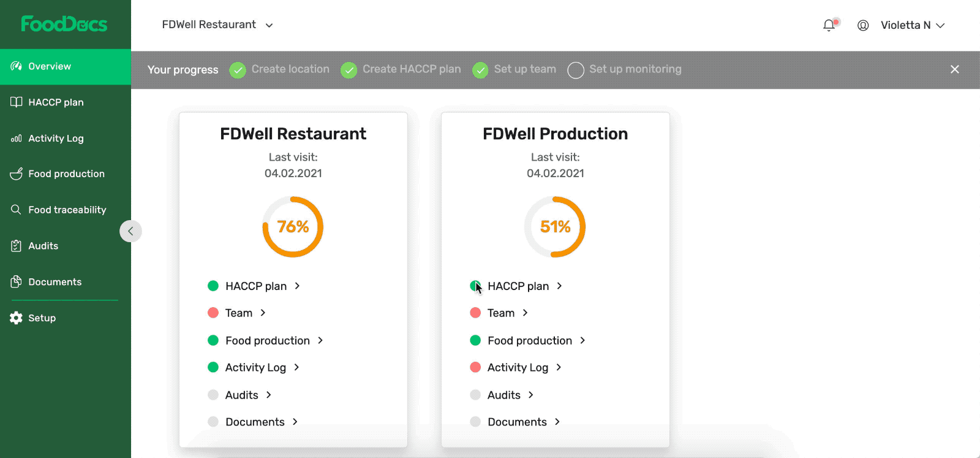
Task: Click Restaurant card's last visit date 04.02.2021
Action: pyautogui.click(x=293, y=174)
